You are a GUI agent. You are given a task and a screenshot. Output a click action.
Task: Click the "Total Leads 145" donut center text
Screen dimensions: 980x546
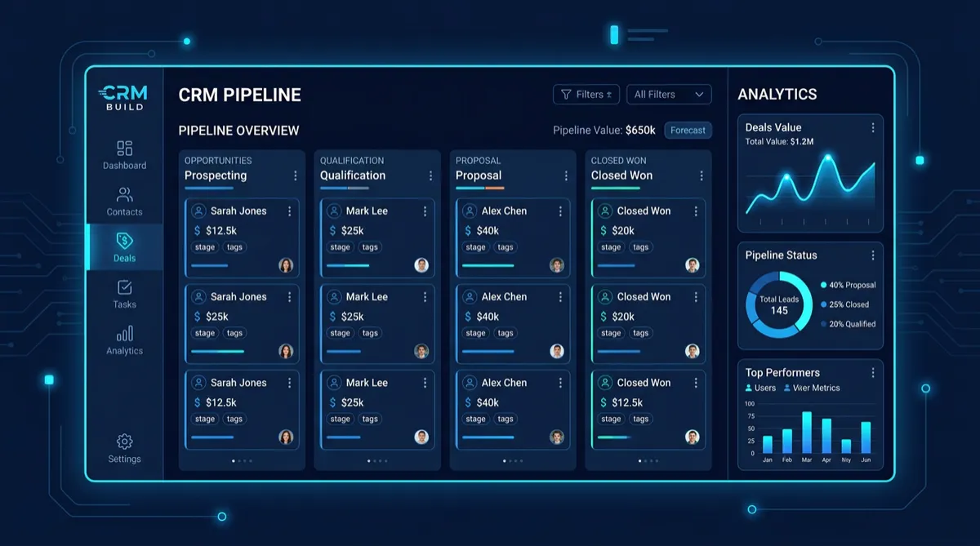779,305
